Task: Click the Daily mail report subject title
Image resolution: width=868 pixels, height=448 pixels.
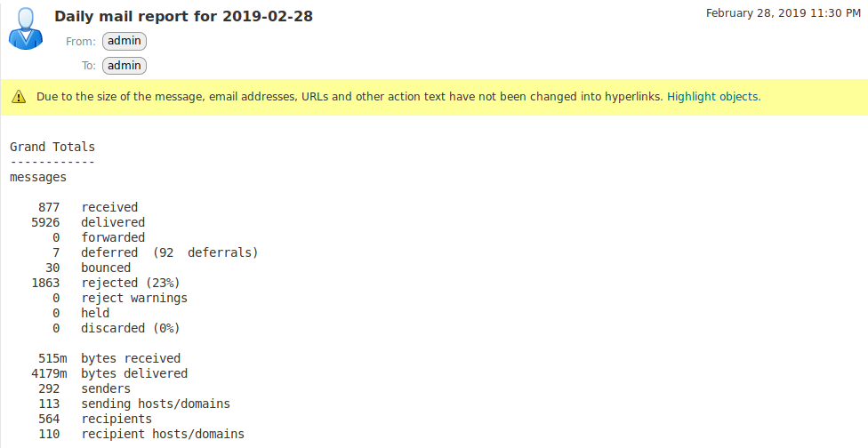Action: point(183,16)
